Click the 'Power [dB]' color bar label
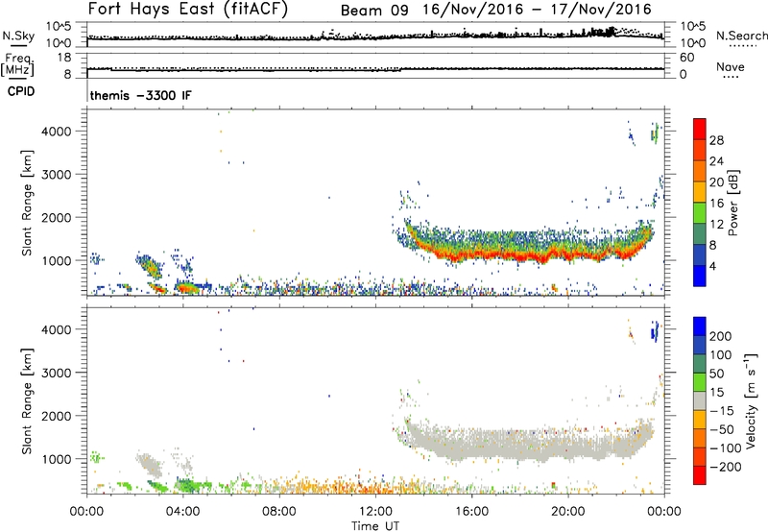 732,203
